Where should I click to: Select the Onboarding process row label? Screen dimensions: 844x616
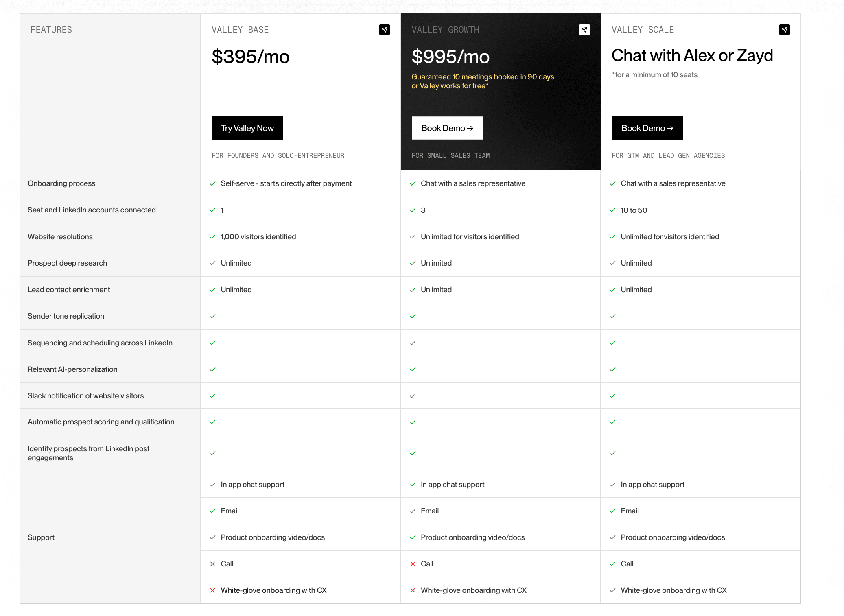[61, 183]
